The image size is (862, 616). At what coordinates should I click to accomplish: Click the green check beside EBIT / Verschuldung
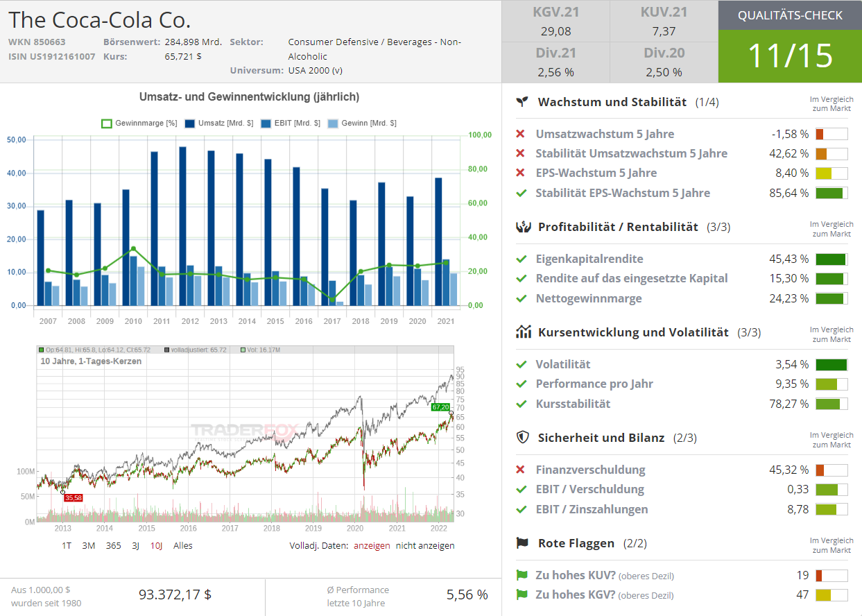pos(521,489)
